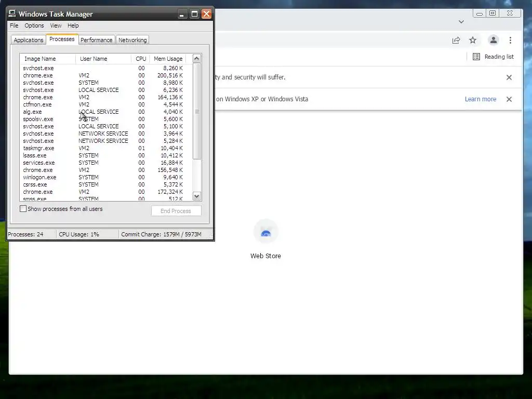Sort by the User Name column header
Screen dimensions: 532x399
[103, 59]
